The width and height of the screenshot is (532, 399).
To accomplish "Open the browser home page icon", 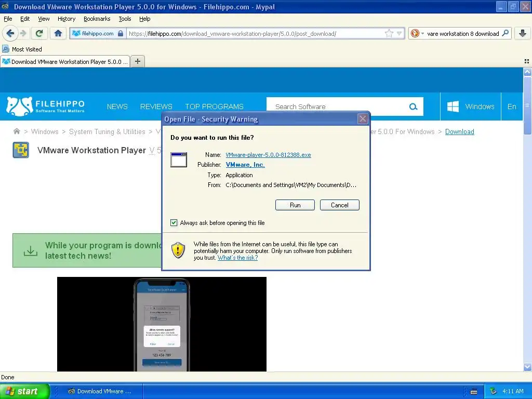I will pos(58,33).
